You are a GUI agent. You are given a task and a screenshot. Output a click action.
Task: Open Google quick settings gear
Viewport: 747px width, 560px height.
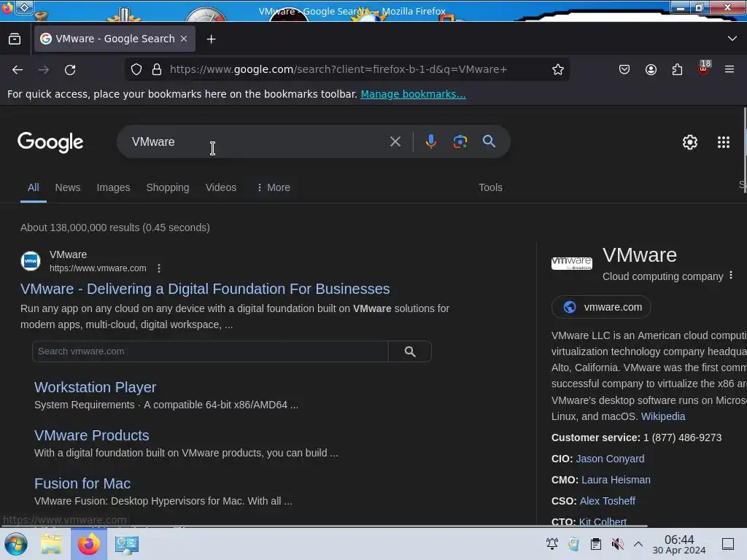tap(690, 142)
